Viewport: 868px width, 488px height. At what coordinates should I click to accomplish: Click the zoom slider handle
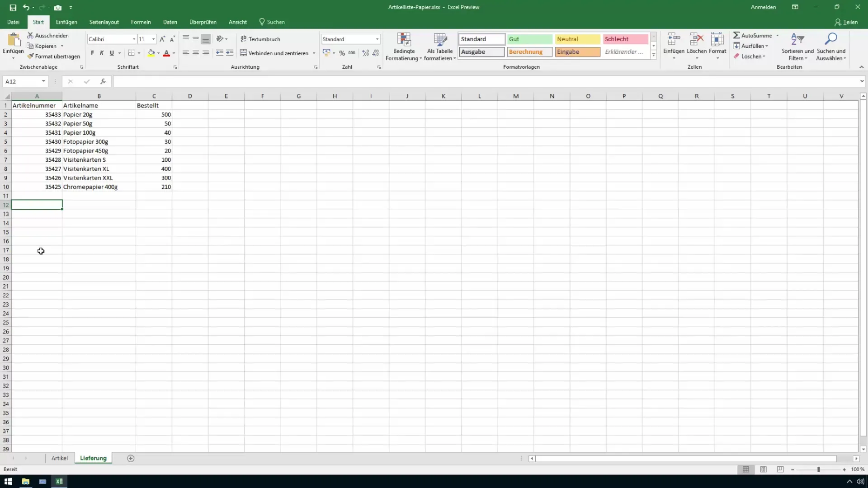pos(818,469)
